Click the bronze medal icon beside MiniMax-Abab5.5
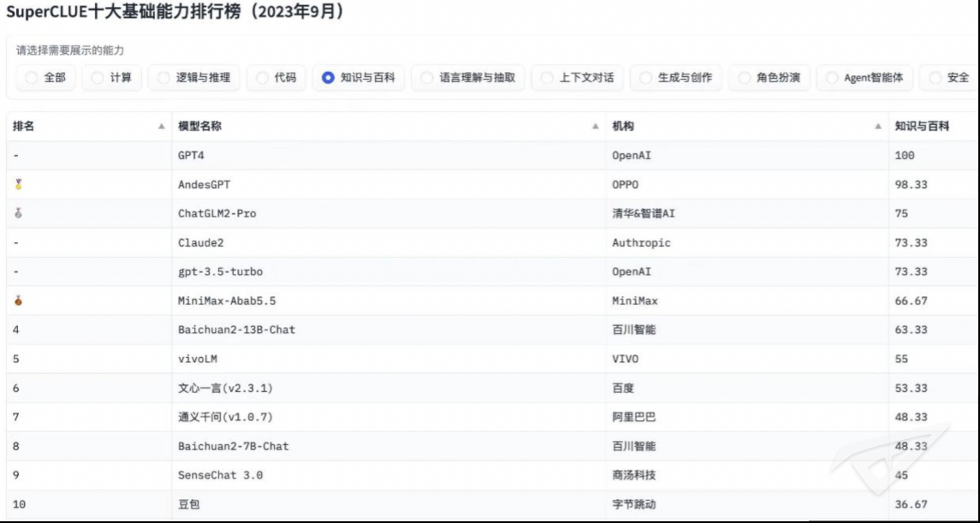 tap(18, 300)
